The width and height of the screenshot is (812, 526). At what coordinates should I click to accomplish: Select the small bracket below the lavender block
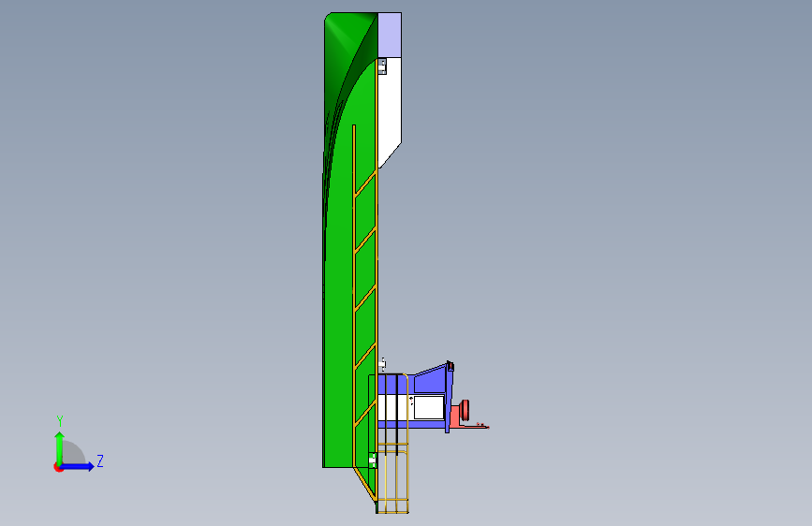[x=382, y=66]
